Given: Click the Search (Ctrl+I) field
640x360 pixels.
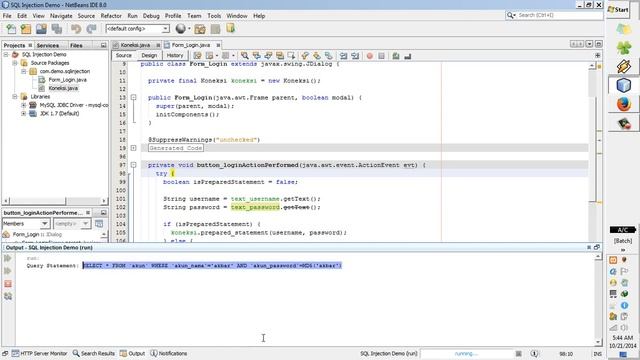Looking at the screenshot, I should pos(554,15).
